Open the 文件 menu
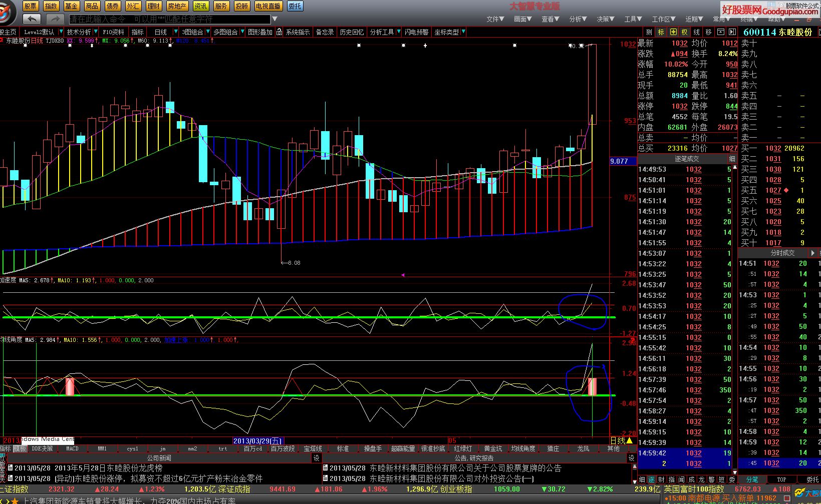 click(495, 19)
